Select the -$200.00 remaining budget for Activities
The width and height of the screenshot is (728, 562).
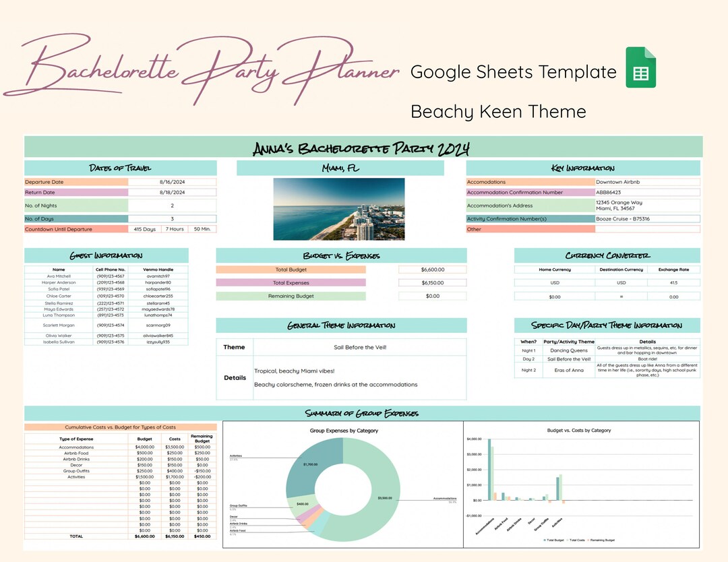pyautogui.click(x=202, y=476)
